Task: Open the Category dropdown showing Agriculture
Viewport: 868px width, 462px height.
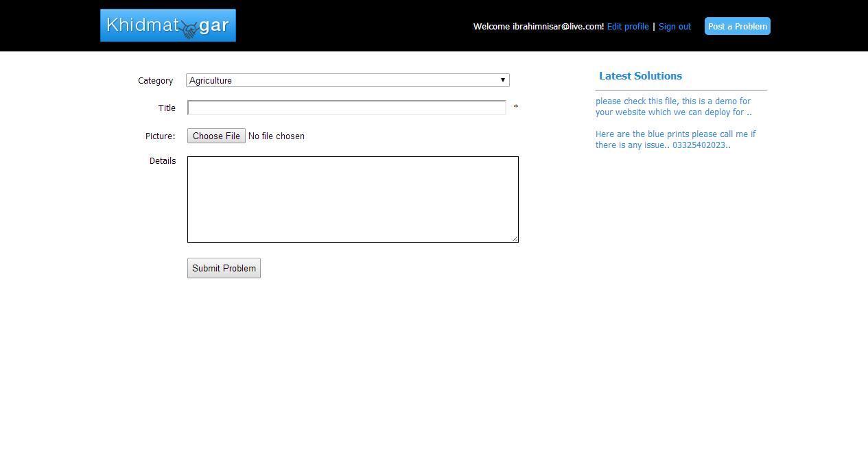Action: [348, 80]
